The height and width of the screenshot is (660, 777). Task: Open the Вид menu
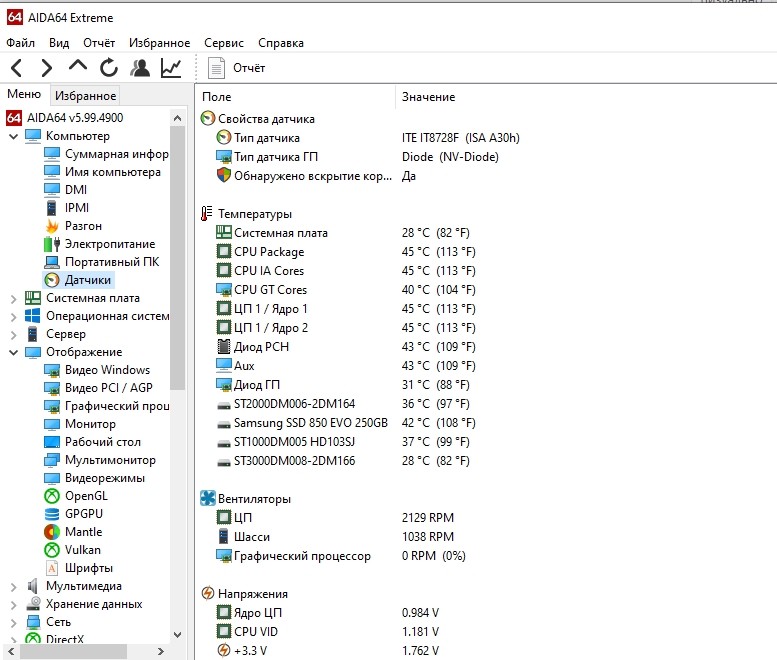click(x=59, y=43)
